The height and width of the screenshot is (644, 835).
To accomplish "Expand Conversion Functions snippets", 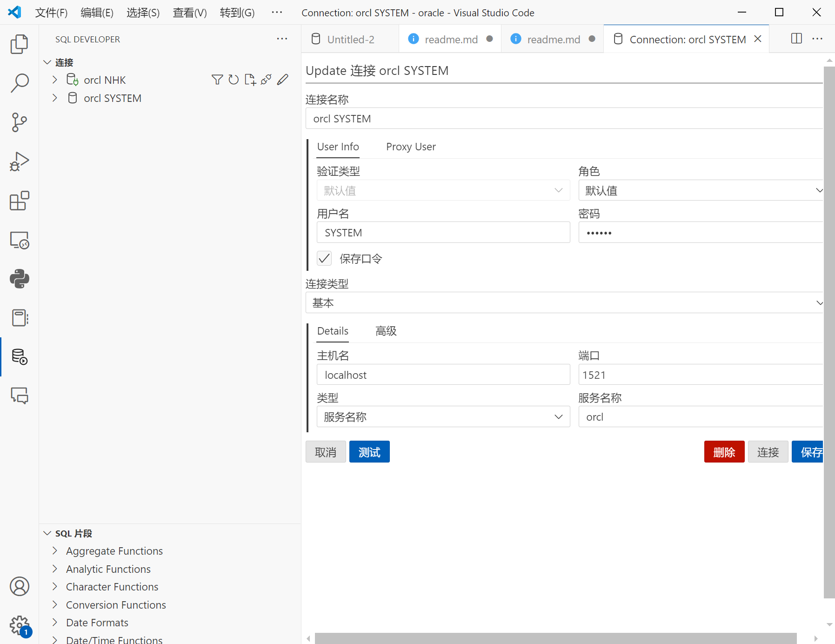I will [x=55, y=605].
